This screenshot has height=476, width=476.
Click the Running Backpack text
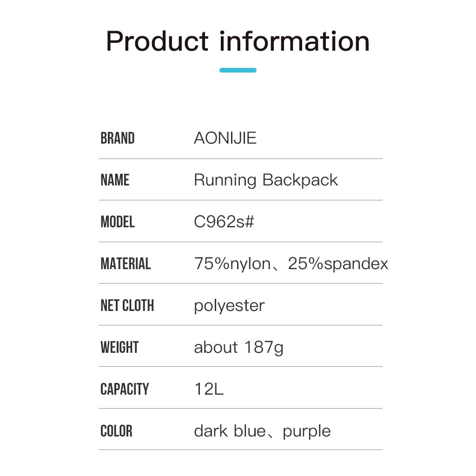[265, 180]
